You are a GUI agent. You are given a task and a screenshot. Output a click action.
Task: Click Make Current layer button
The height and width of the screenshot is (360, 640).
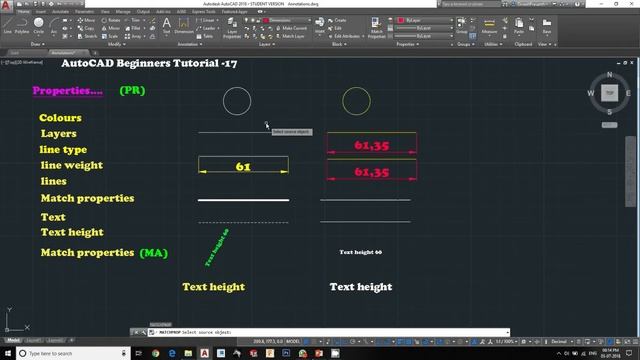point(291,28)
